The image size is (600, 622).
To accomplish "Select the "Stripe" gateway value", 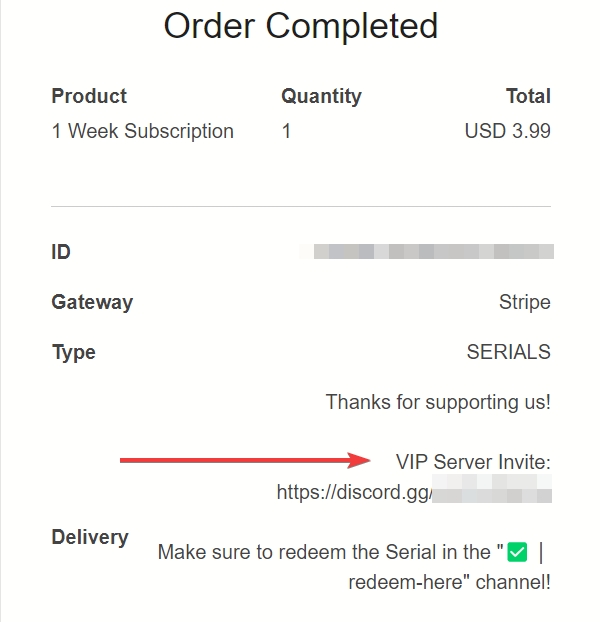I will [524, 302].
